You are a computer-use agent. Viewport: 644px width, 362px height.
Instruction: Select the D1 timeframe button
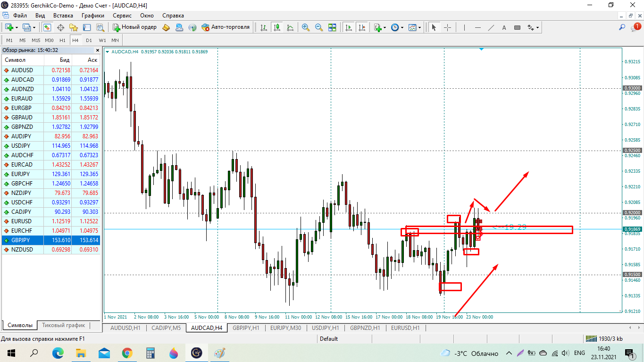pyautogui.click(x=89, y=40)
